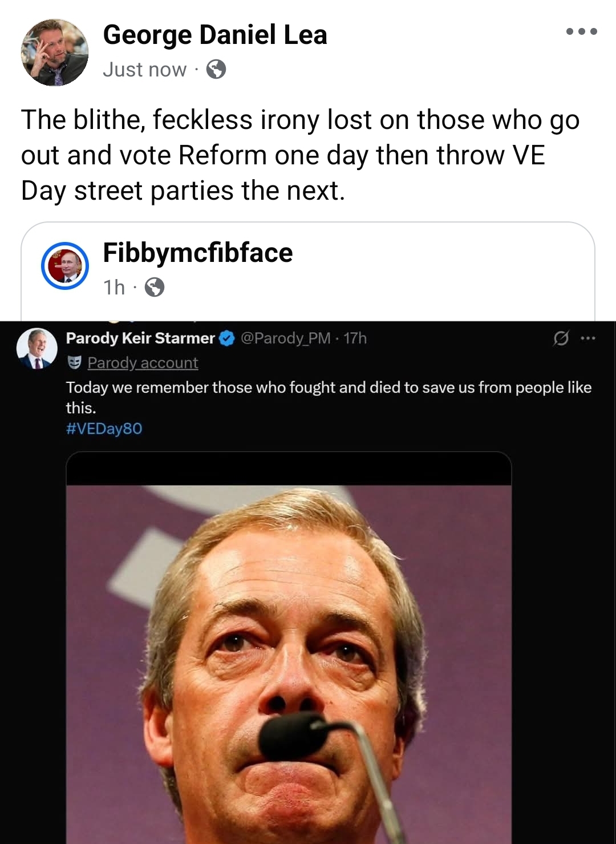This screenshot has width=616, height=844.
Task: Tap the Just now timestamp
Action: (x=145, y=70)
